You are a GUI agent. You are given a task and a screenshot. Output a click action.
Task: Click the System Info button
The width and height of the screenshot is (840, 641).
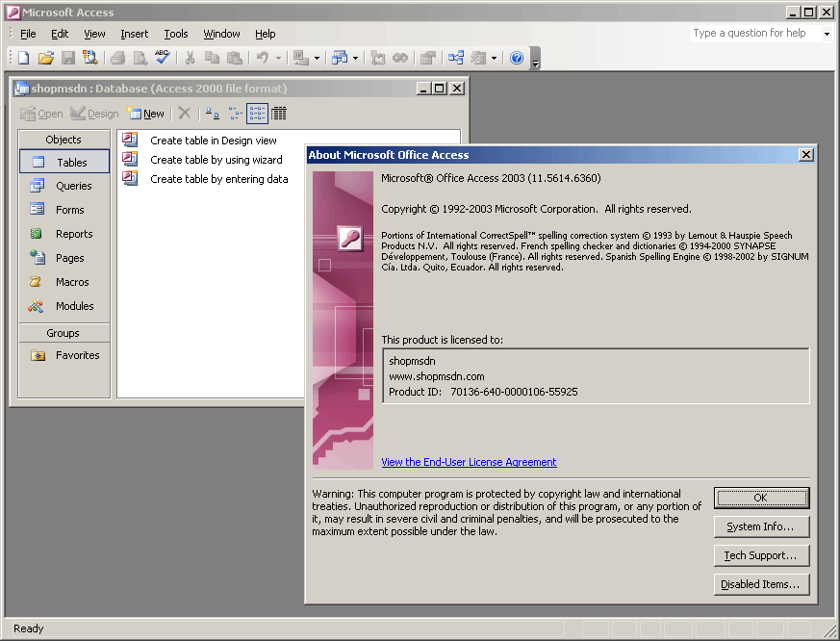pos(761,526)
